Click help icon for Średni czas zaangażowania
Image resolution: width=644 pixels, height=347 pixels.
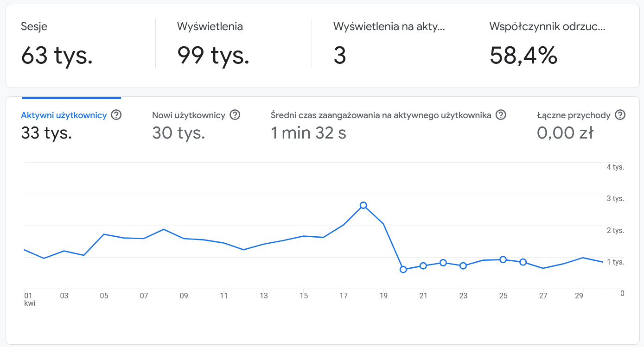[x=500, y=115]
